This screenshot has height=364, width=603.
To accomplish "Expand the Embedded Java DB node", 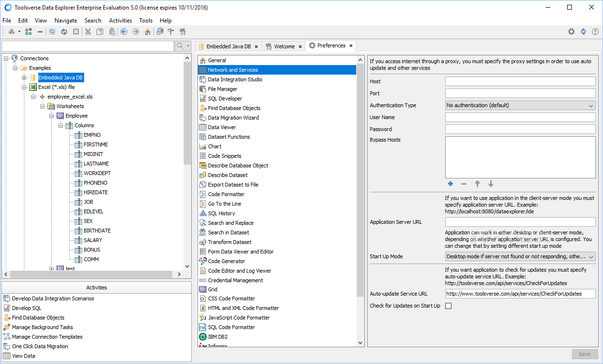I will (x=24, y=77).
